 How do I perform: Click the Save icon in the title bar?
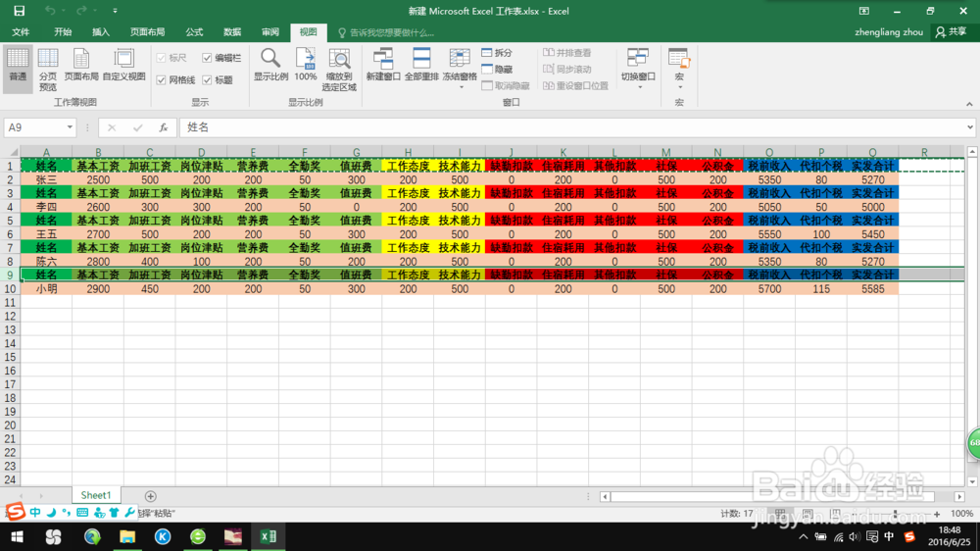20,11
